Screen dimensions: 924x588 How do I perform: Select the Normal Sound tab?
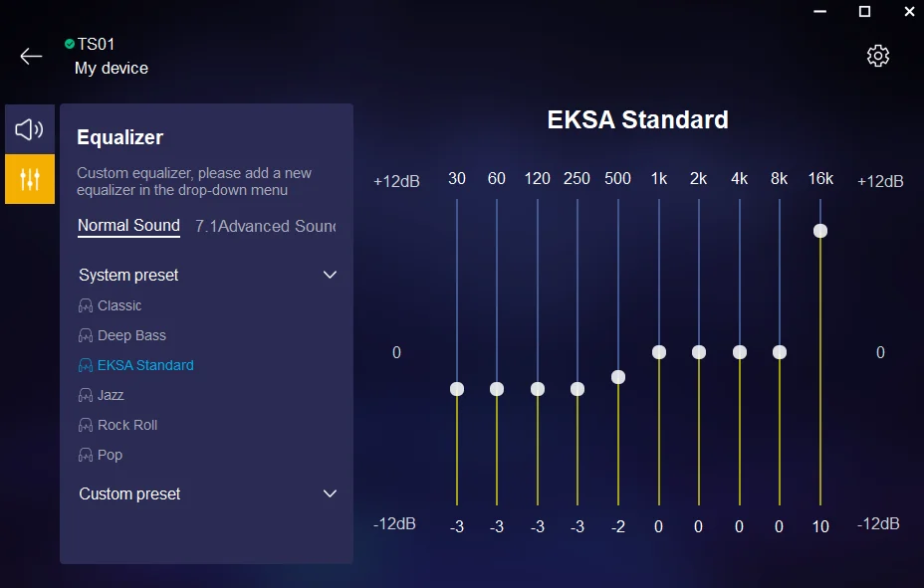click(128, 226)
